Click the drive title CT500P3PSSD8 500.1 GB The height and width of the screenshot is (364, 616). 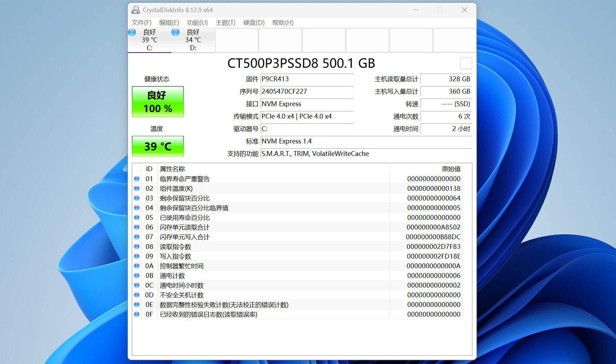[x=301, y=63]
